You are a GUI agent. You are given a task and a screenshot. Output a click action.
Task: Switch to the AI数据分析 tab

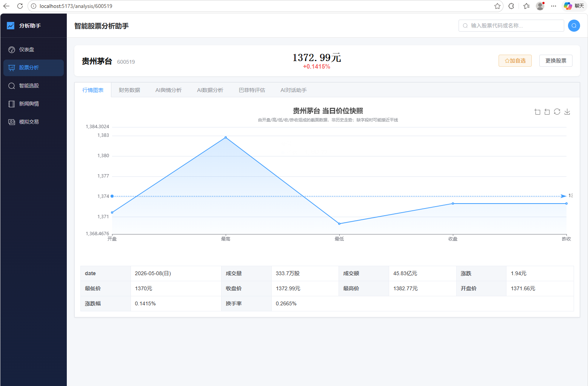coord(210,90)
